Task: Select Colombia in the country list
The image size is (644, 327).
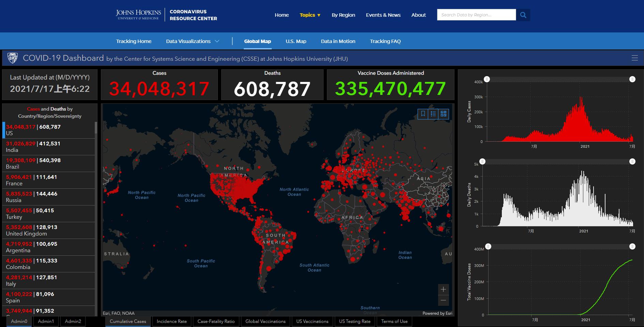Action: coord(49,264)
